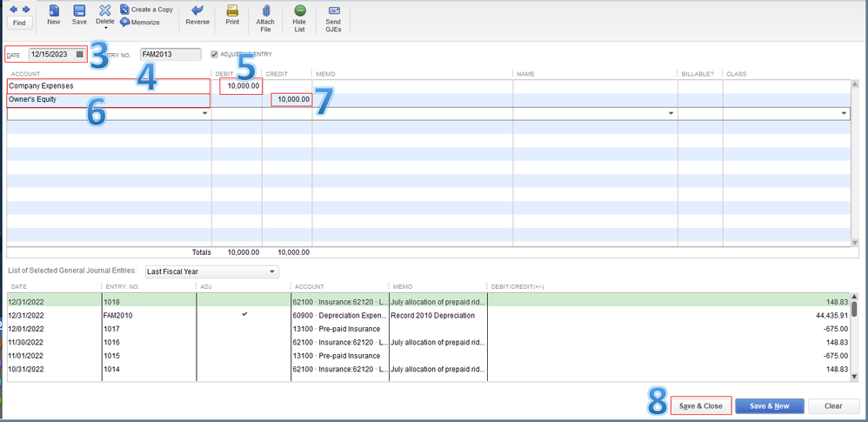
Task: Print the journal entry
Action: pyautogui.click(x=232, y=15)
